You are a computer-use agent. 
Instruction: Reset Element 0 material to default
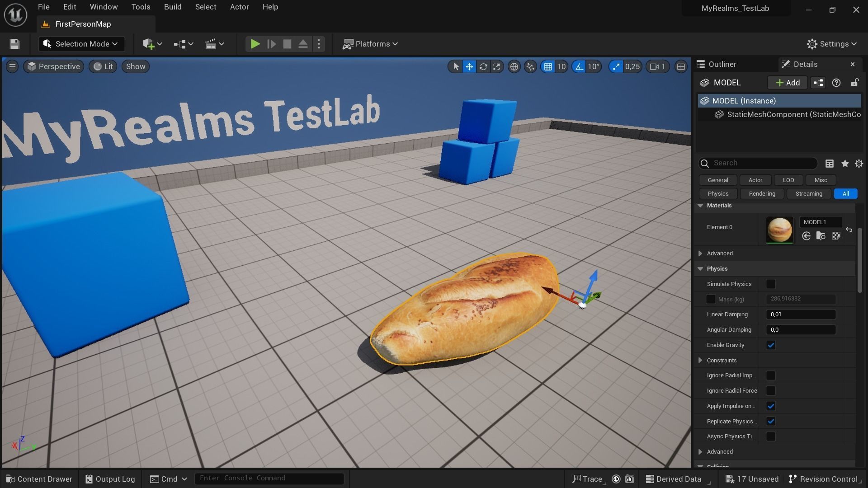pyautogui.click(x=849, y=230)
